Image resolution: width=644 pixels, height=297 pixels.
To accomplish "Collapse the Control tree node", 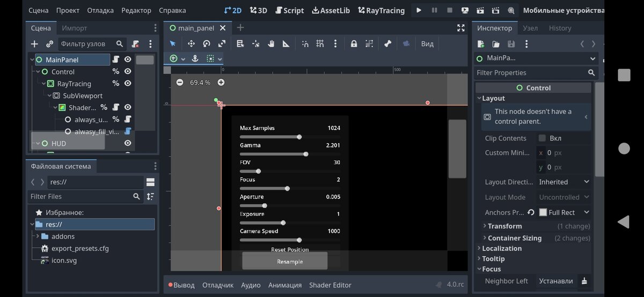I will [38, 72].
